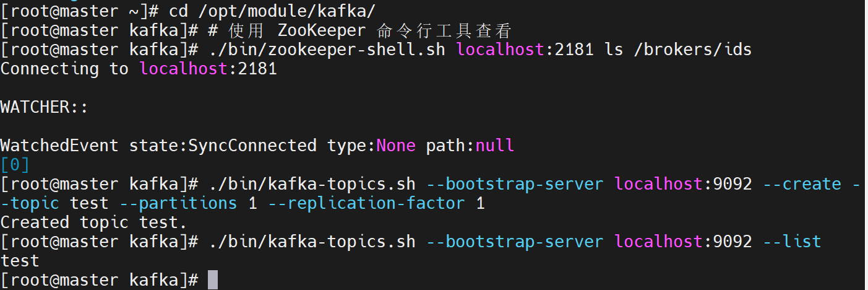Screen dimensions: 868x290
Task: Click the 'path:null' value
Action: point(470,146)
